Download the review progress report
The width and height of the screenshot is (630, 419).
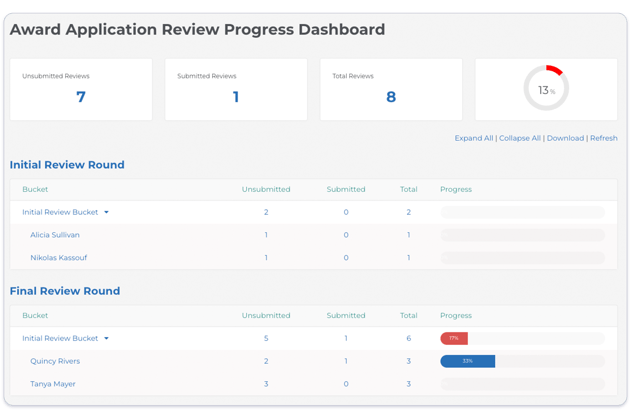(x=565, y=138)
